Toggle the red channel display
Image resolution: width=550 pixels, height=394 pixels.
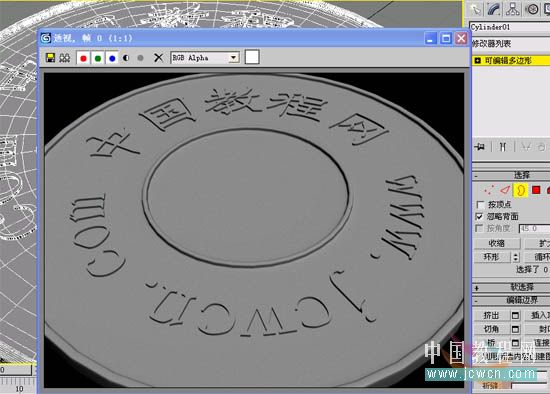coord(83,58)
